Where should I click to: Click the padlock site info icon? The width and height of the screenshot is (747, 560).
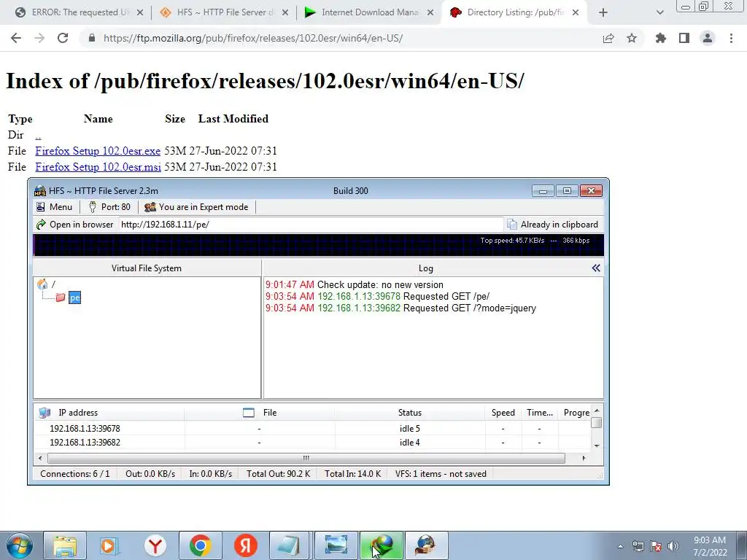92,38
